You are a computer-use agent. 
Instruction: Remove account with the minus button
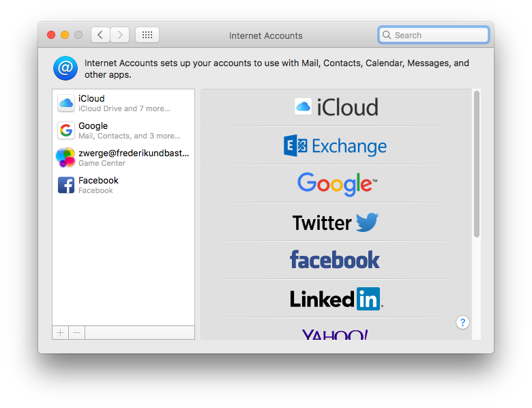[x=77, y=333]
